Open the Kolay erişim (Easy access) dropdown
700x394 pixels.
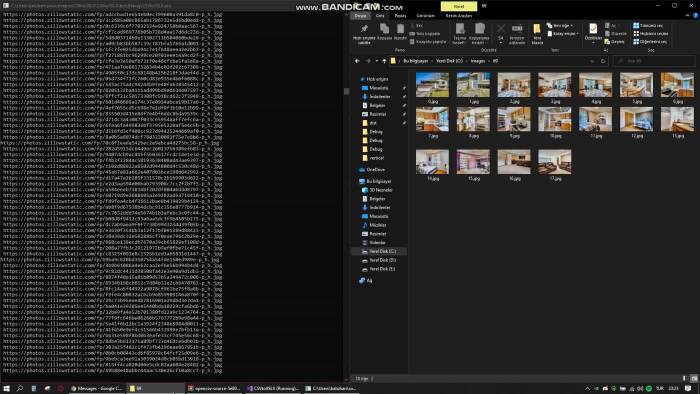[x=563, y=33]
